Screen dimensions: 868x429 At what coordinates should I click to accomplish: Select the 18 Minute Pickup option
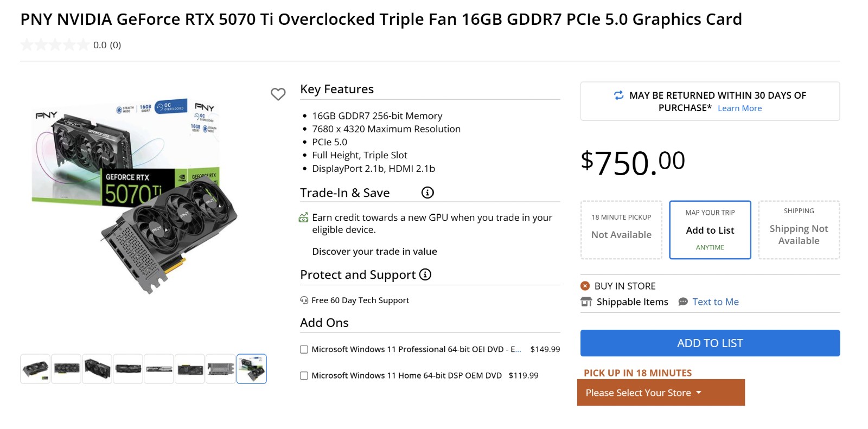click(x=621, y=230)
